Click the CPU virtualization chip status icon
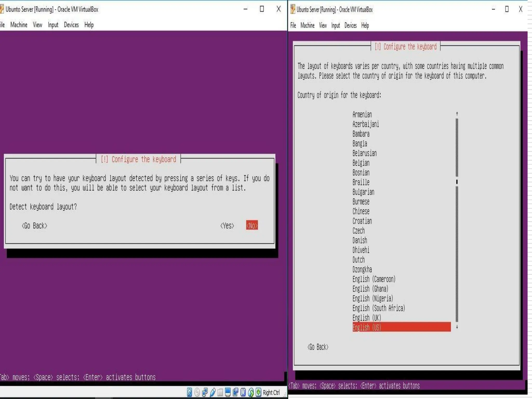Image resolution: width=532 pixels, height=399 pixels. click(x=243, y=392)
